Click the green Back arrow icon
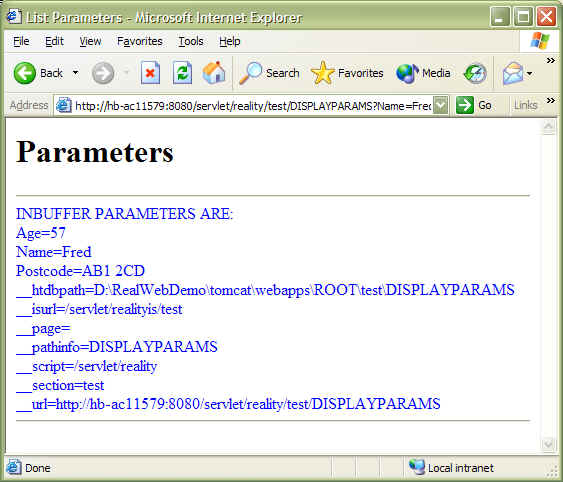This screenshot has width=563, height=482. tap(24, 73)
